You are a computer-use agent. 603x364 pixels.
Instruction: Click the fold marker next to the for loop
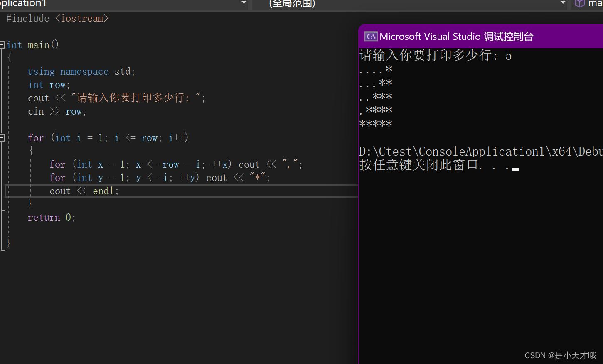[2, 137]
